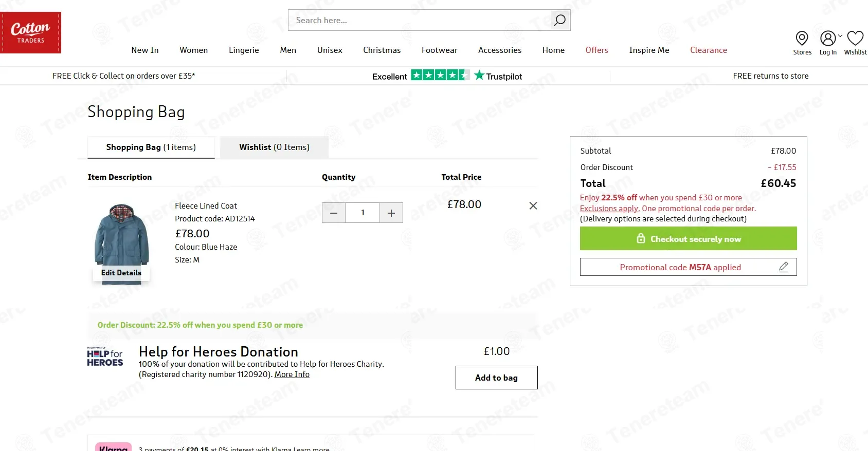The height and width of the screenshot is (451, 868).
Task: Add Help for Heroes donation to bag
Action: (496, 378)
